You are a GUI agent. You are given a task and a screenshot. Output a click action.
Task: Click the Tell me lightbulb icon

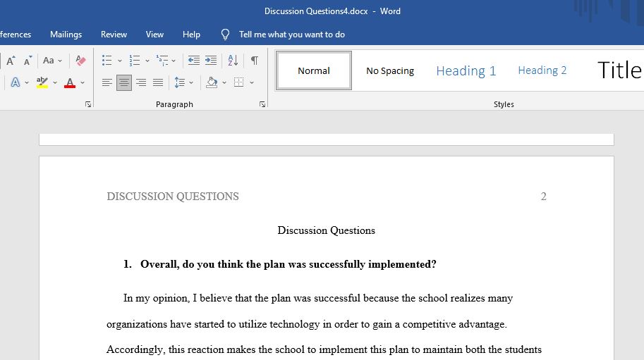coord(225,35)
